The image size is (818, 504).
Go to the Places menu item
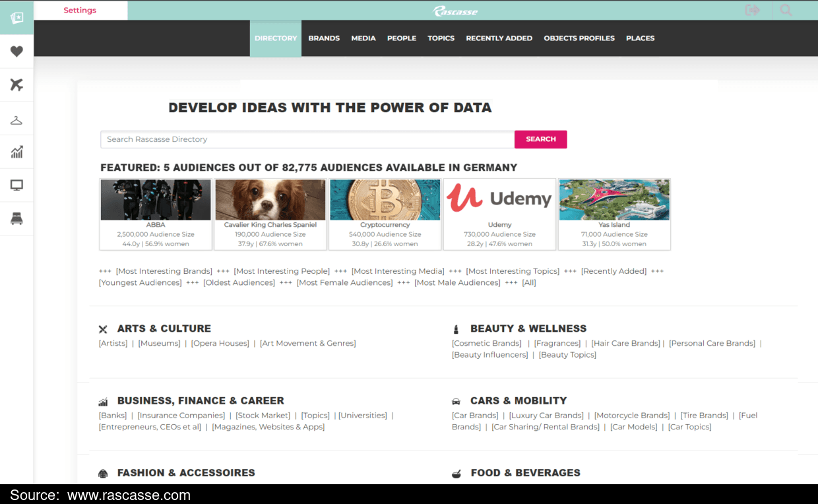click(x=640, y=38)
